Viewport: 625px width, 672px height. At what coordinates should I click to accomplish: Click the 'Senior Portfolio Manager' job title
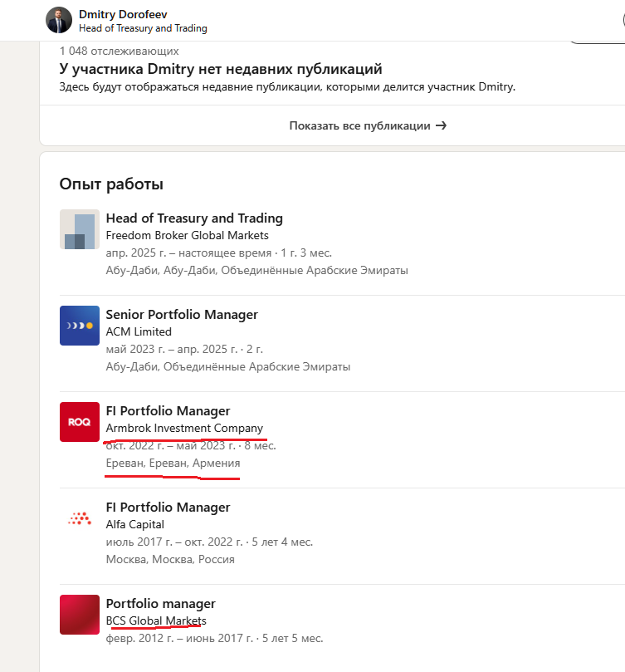[182, 315]
